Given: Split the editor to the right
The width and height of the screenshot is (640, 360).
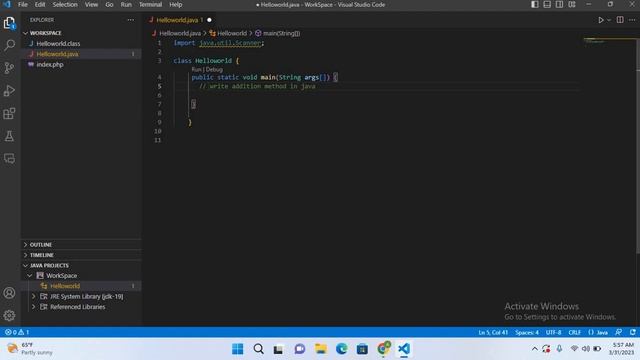Looking at the screenshot, I should 620,20.
